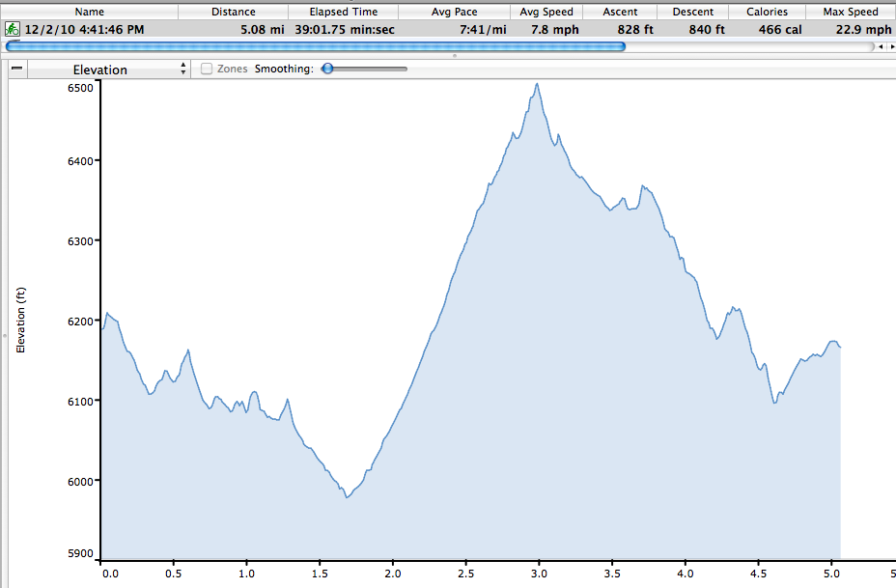
Task: Click the Smoothing slider handle
Action: [327, 69]
